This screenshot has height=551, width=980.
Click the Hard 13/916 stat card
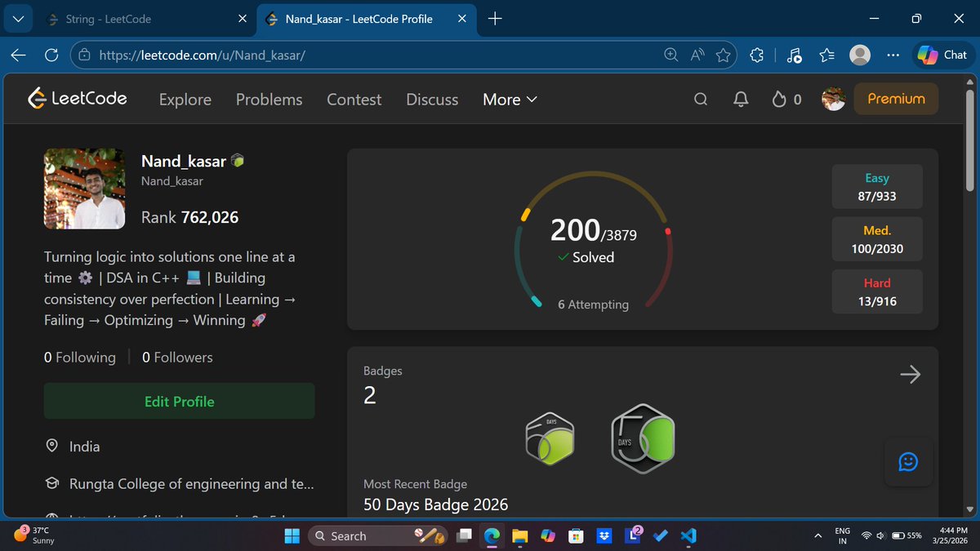[x=877, y=291]
